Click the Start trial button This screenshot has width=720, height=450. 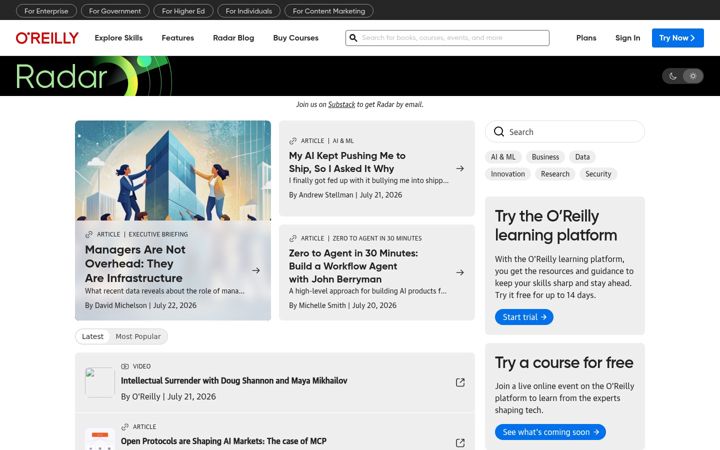(524, 317)
